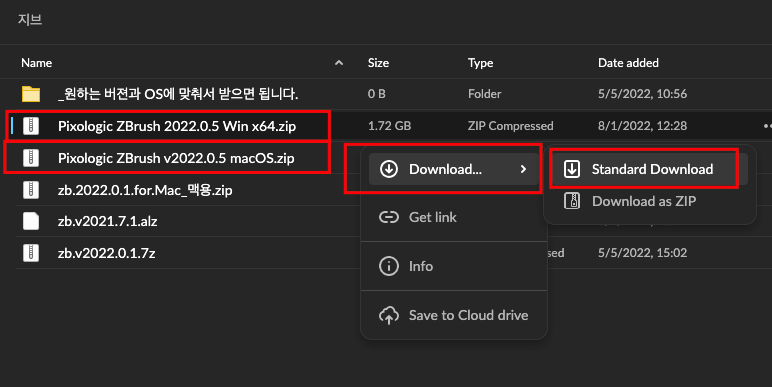Click the Standard Download arrow icon
772x387 pixels.
coord(572,169)
